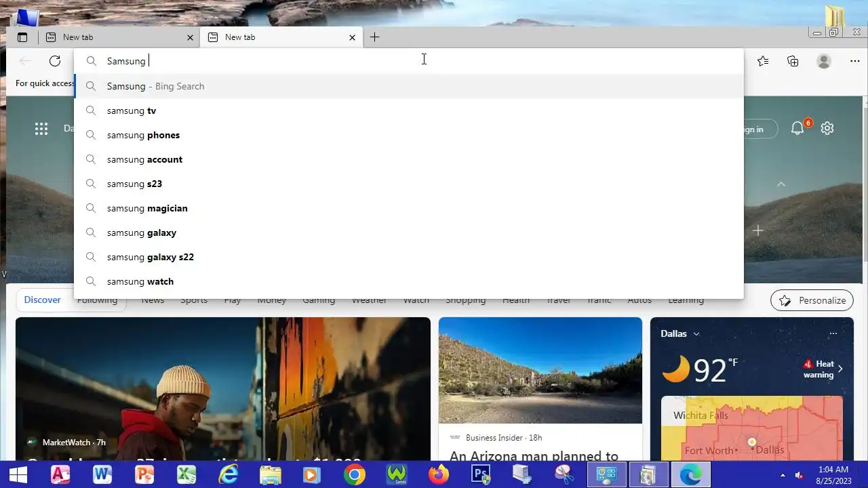Click the muted volume tray icon
This screenshot has height=488, width=868.
(800, 475)
